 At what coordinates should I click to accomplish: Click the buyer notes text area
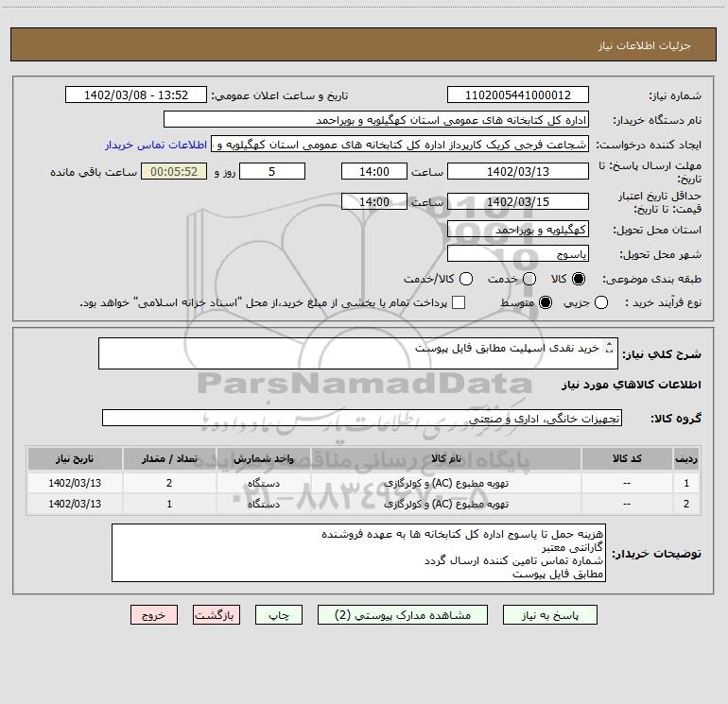point(358,553)
